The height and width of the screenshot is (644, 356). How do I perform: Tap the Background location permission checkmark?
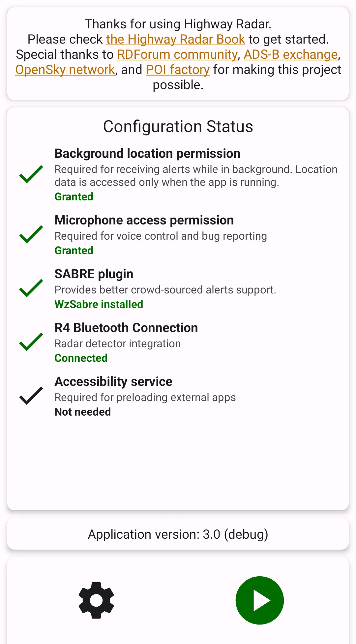tap(31, 174)
